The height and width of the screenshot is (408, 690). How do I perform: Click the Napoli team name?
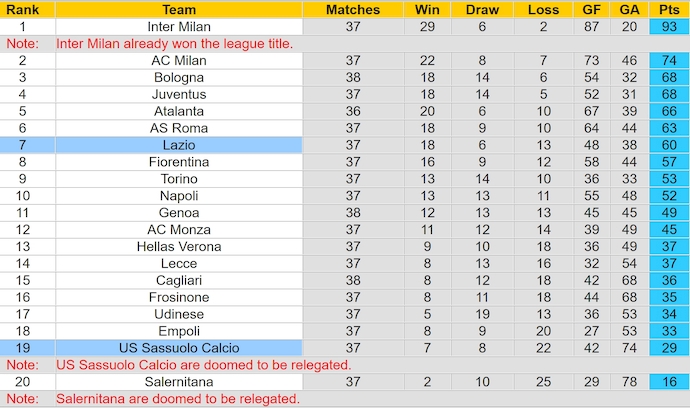tap(179, 196)
